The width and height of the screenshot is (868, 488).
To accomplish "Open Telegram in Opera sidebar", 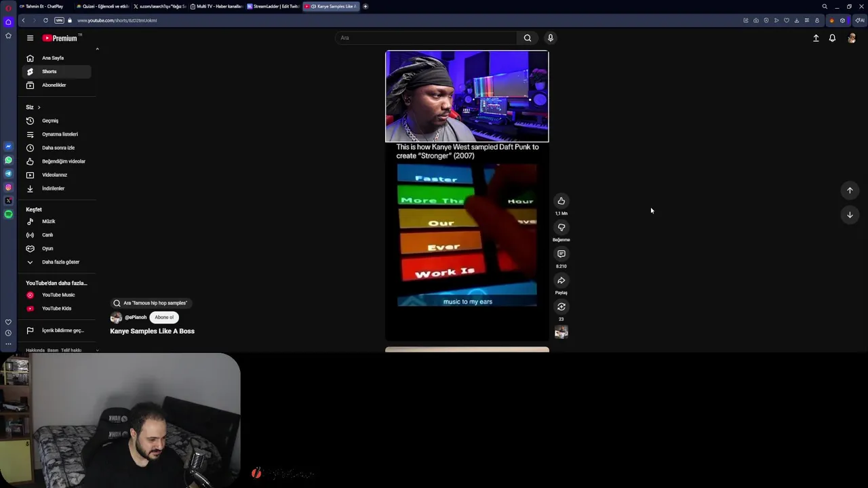I will pyautogui.click(x=8, y=174).
